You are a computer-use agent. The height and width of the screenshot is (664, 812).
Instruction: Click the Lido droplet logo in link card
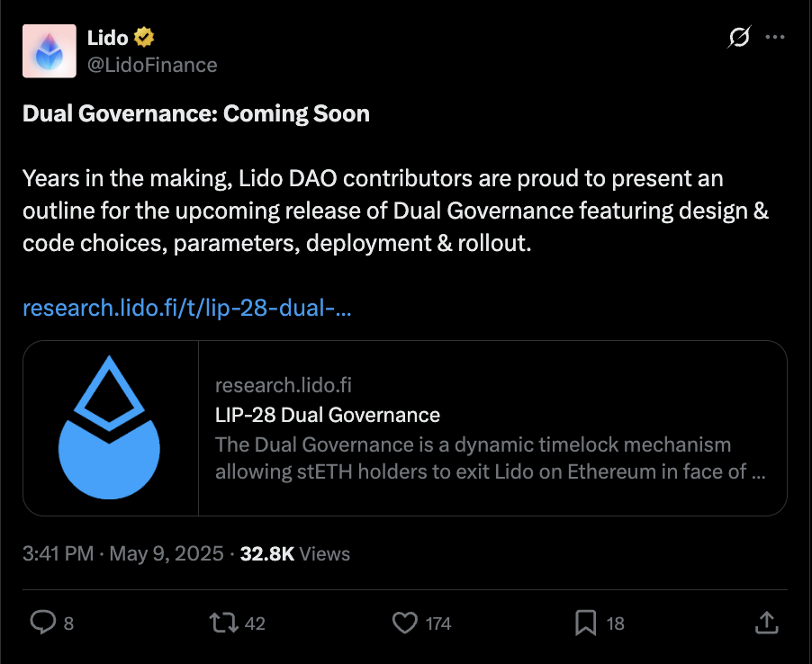(x=109, y=427)
